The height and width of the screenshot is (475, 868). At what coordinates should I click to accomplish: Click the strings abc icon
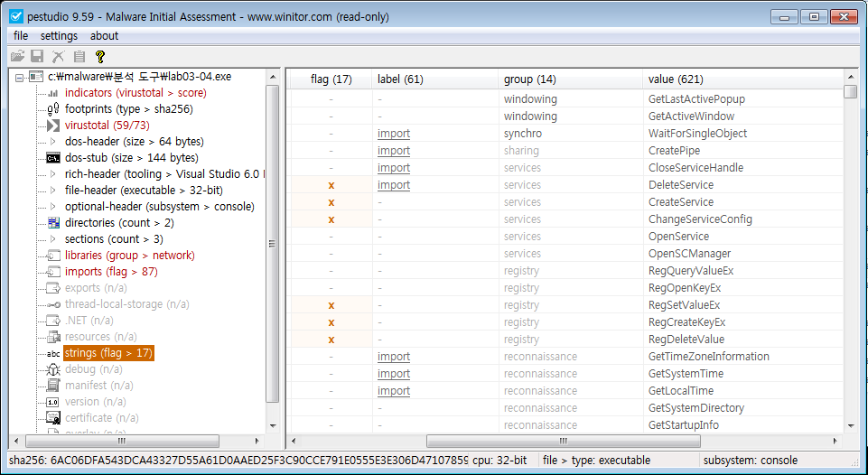coord(53,353)
